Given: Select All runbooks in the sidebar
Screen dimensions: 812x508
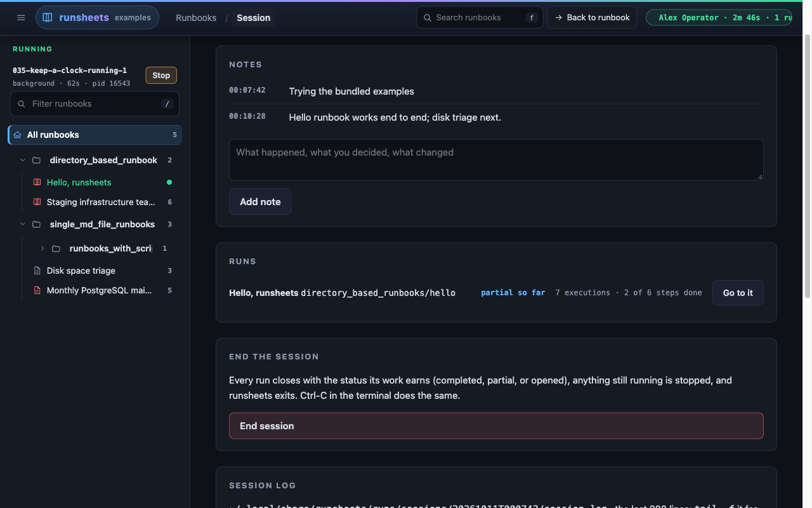Looking at the screenshot, I should click(x=95, y=135).
